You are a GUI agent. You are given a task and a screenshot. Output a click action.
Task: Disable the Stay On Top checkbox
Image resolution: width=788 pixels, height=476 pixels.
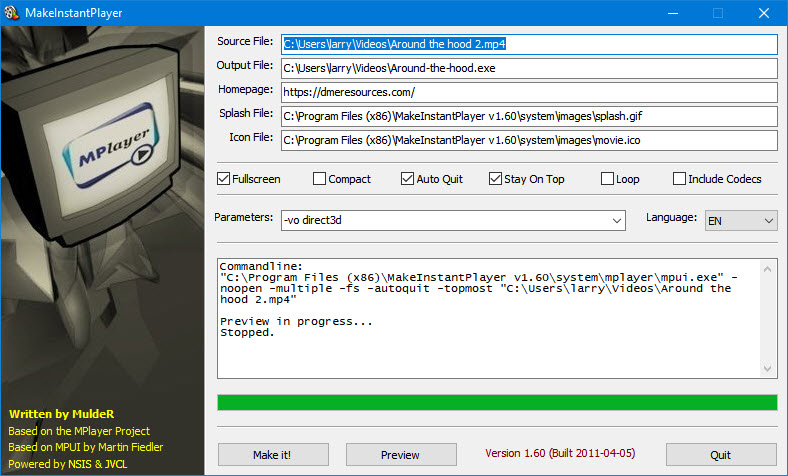pos(496,179)
